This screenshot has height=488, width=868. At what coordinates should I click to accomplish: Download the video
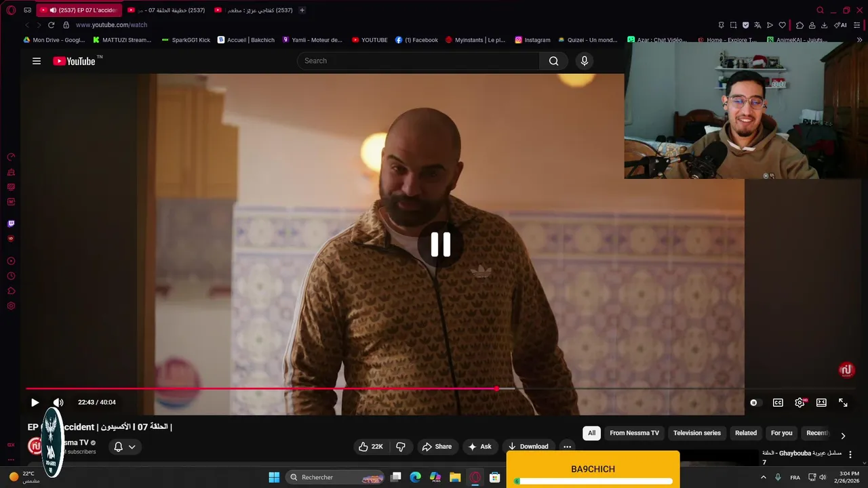pos(528,447)
